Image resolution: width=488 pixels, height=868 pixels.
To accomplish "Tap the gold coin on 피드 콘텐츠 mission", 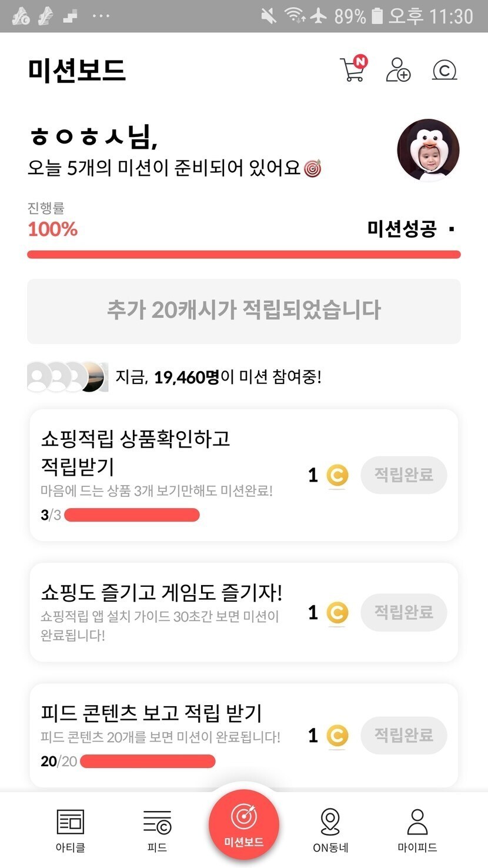I will (337, 736).
